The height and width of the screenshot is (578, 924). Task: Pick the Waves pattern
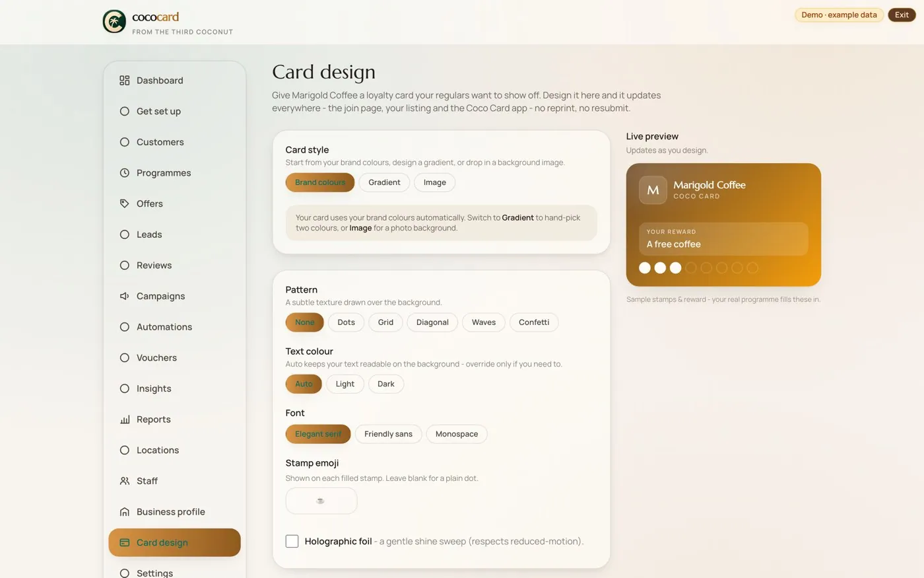coord(484,322)
